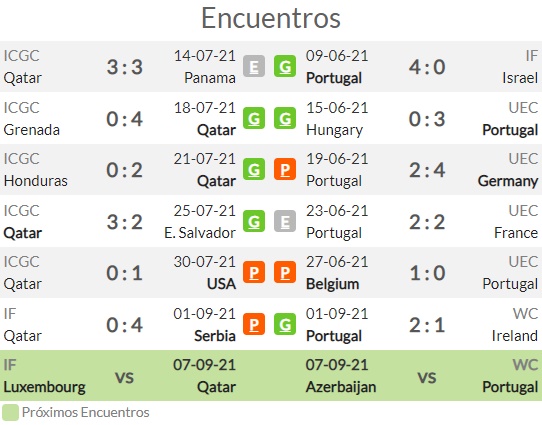
Task: Open the G result badge for Grenada vs Qatar
Action: (x=254, y=118)
